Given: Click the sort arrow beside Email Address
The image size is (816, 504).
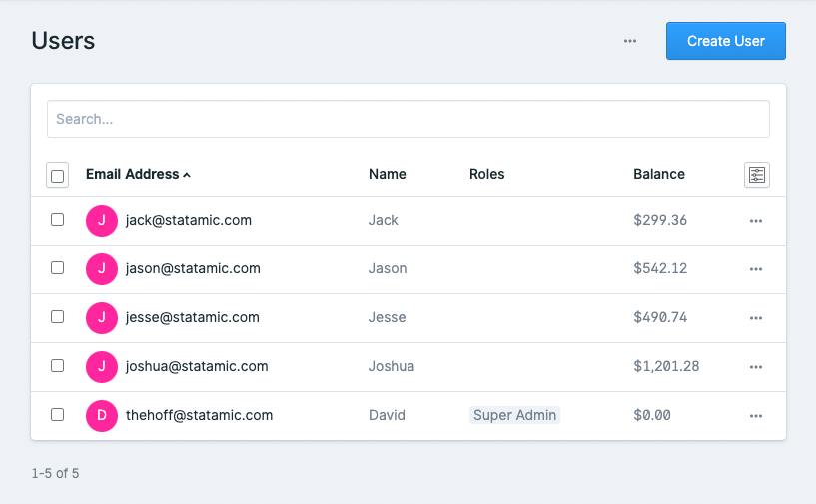Looking at the screenshot, I should point(187,175).
